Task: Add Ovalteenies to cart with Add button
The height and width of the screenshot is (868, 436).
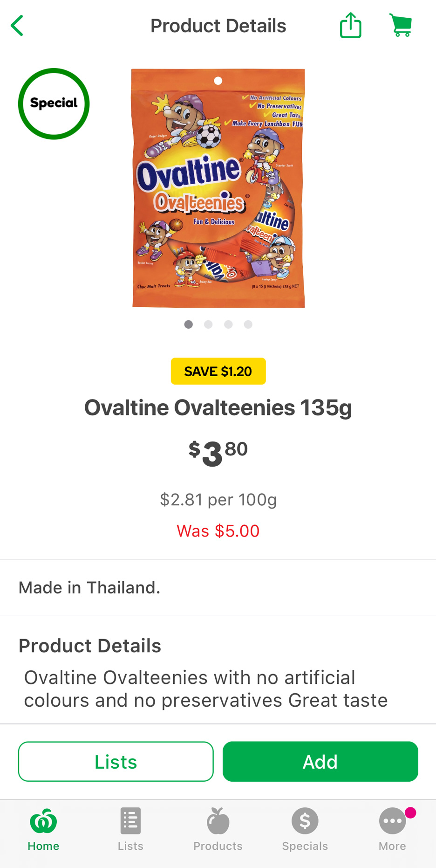Action: point(320,762)
